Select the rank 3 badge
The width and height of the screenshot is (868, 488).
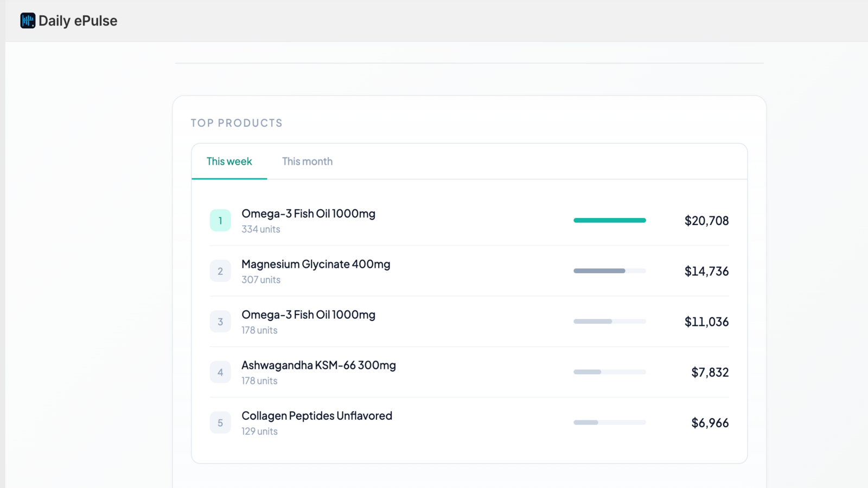(220, 322)
